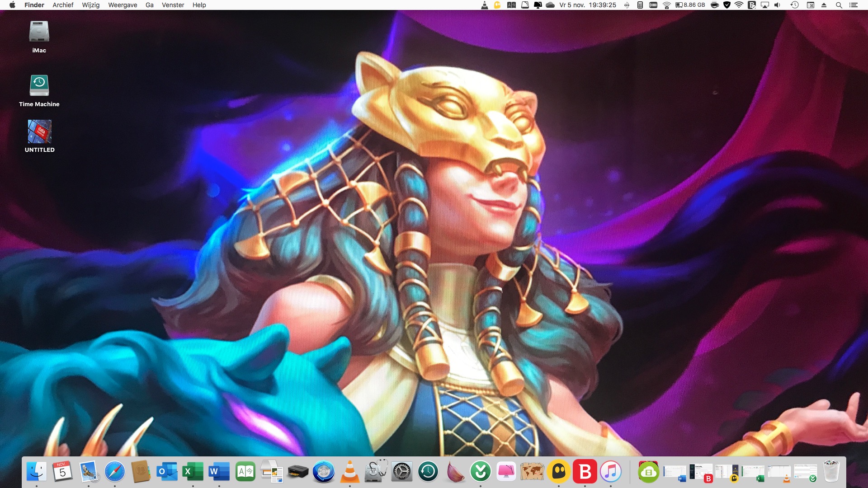The image size is (868, 488).
Task: Select the UNTITLED volume on desktop
Action: tap(39, 136)
